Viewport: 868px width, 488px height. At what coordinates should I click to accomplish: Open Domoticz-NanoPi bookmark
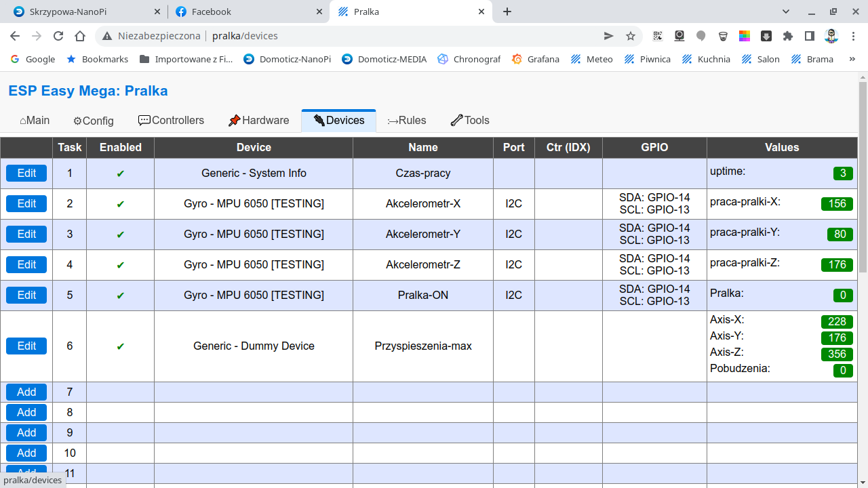[287, 59]
